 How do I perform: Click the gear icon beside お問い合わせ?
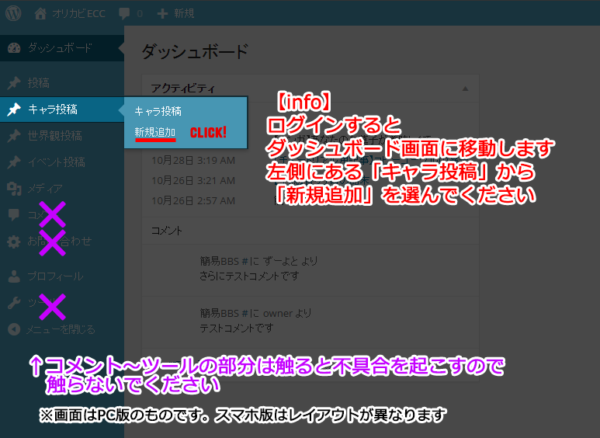pyautogui.click(x=14, y=241)
